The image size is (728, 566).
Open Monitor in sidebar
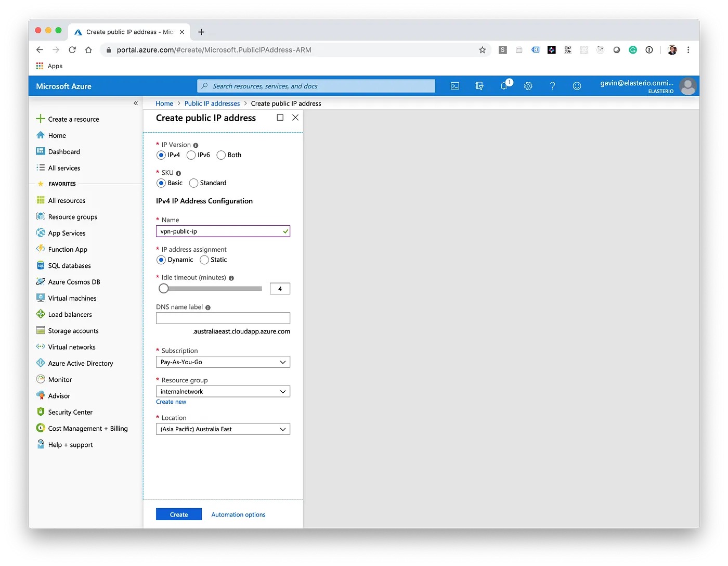54,380
